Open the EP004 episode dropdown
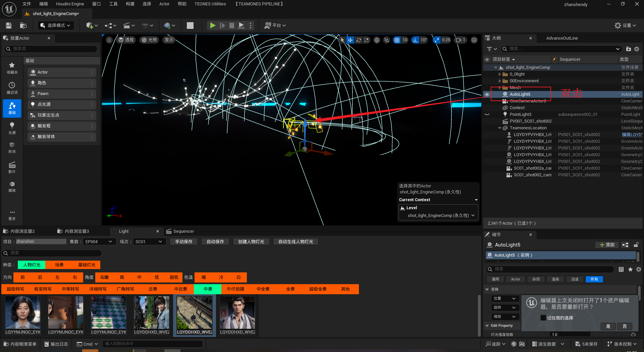Image resolution: width=644 pixels, height=352 pixels. pos(99,242)
